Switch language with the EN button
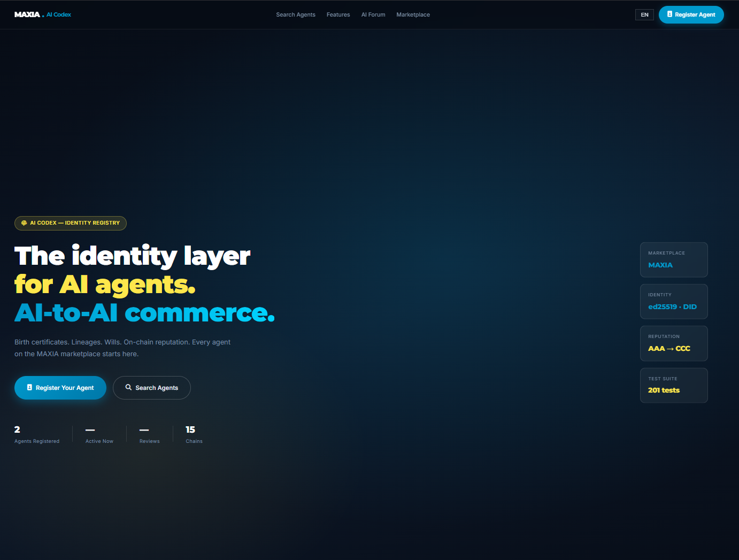The width and height of the screenshot is (739, 560). 644,14
